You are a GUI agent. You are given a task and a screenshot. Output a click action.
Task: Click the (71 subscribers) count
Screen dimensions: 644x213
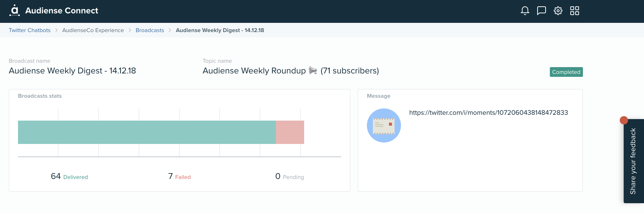pos(350,71)
